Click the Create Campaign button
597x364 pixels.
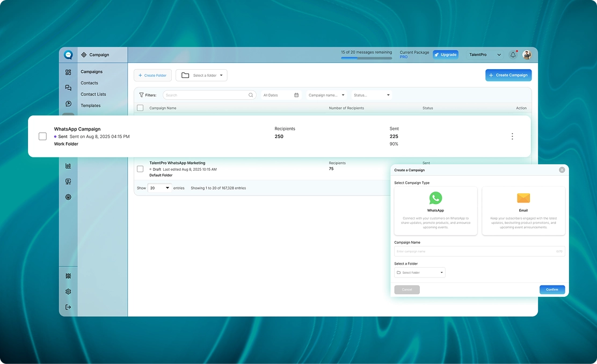coord(508,75)
